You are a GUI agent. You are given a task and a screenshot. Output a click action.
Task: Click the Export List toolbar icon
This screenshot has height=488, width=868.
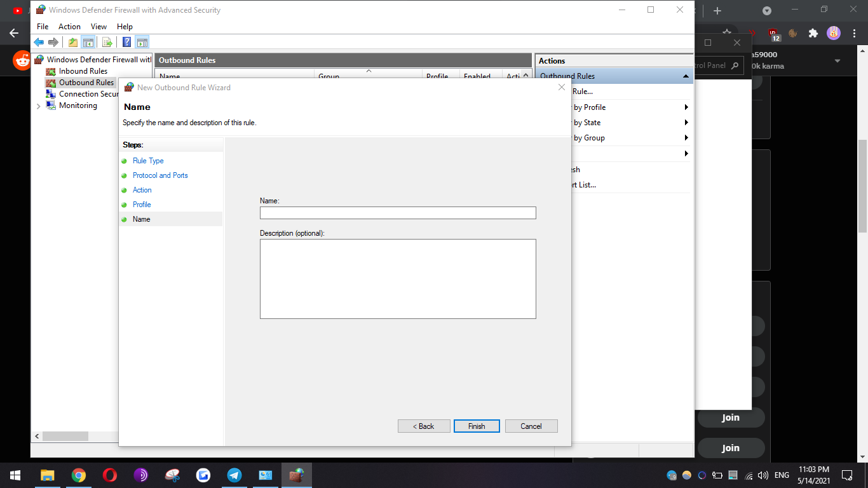tap(107, 42)
